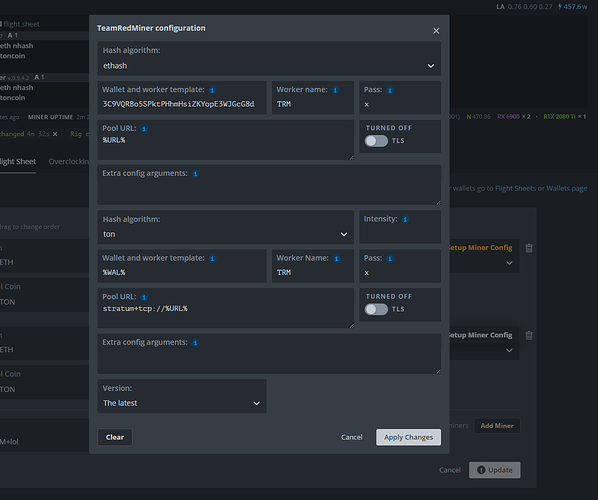Click info icon beside ton Pass label
This screenshot has height=500, width=598.
[390, 259]
